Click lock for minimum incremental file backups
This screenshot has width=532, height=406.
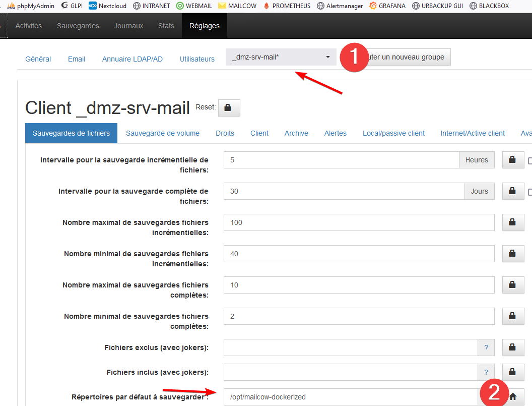512,254
